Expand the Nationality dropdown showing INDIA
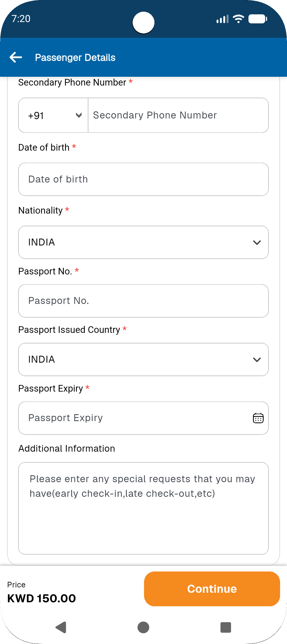 (x=143, y=242)
